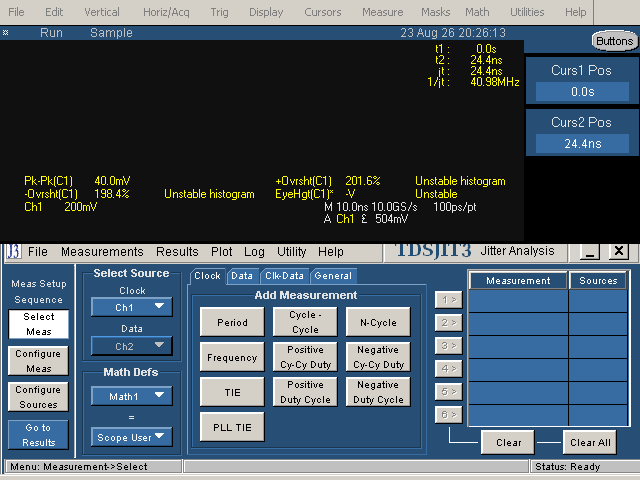Screen dimensions: 640x480
Task: Open the Math1 definitions dropdown
Action: coord(131,396)
